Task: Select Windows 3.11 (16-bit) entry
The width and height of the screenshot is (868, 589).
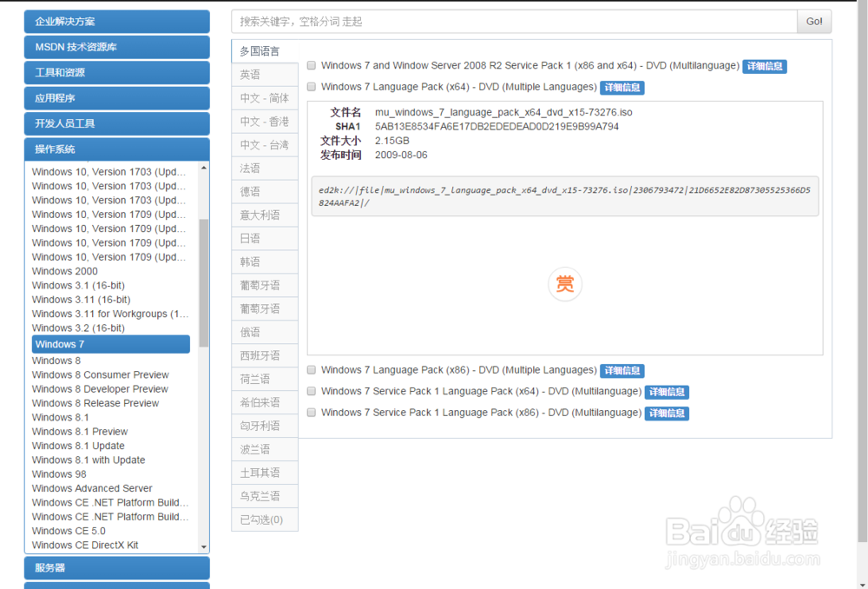Action: point(82,300)
